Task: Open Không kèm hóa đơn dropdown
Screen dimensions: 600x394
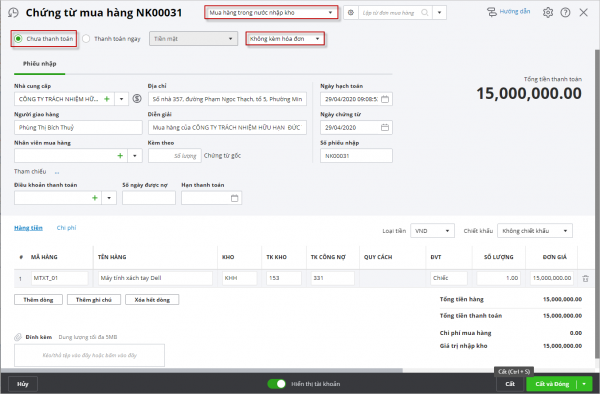Action: pyautogui.click(x=285, y=39)
